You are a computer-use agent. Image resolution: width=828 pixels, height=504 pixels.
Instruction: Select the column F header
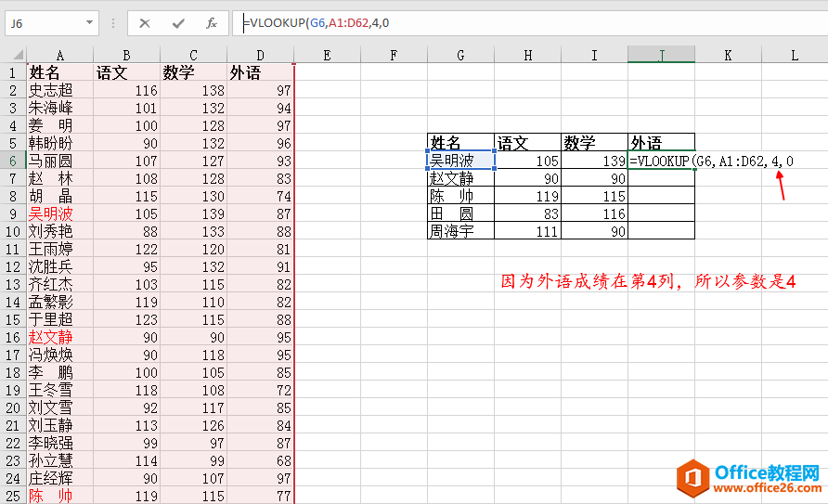pos(394,55)
